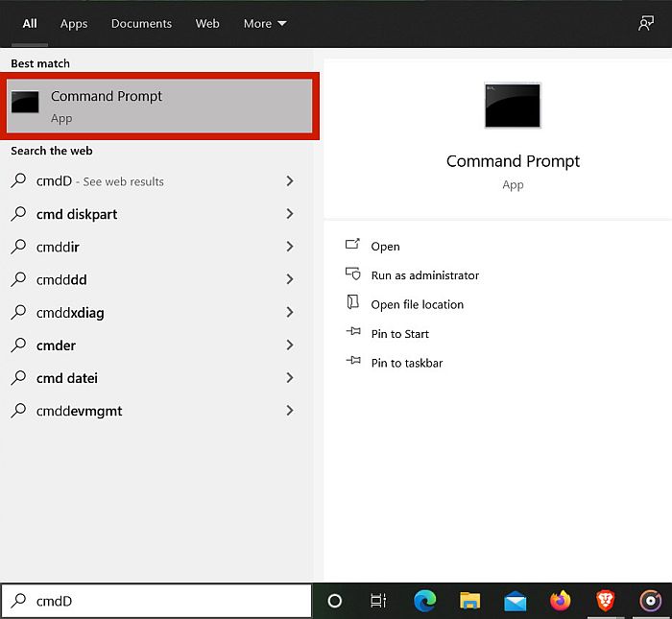672x619 pixels.
Task: Click the Pin to taskbar pin icon
Action: 353,361
